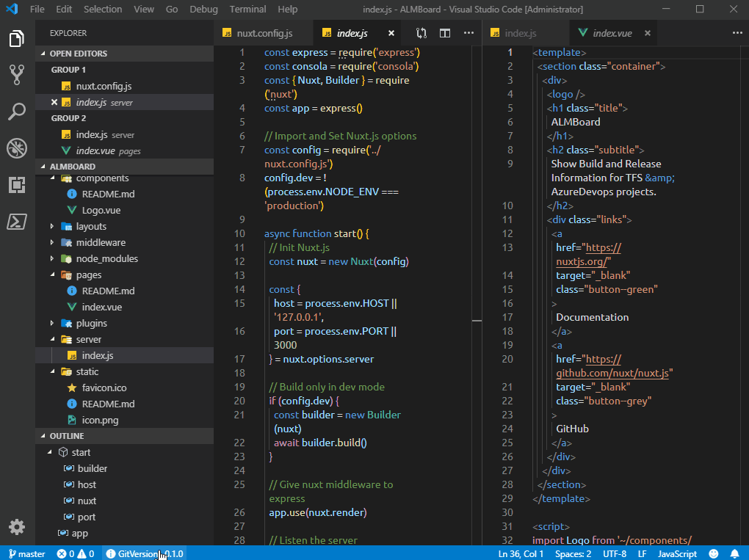Open the notifications bell in status bar

pos(734,554)
